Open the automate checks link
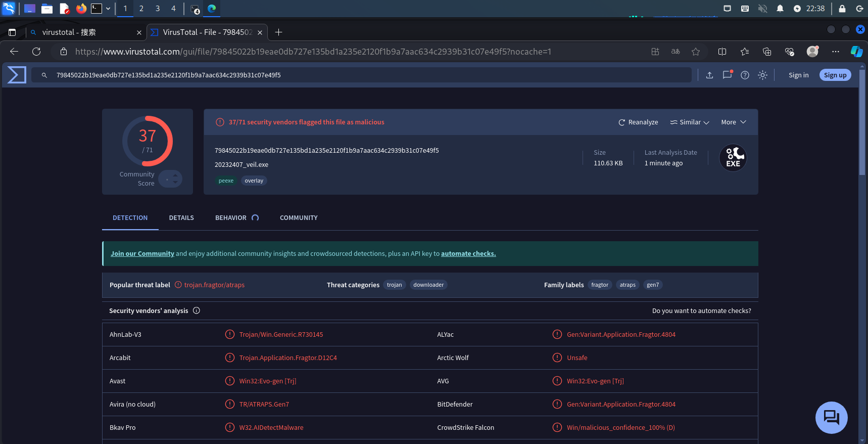 (x=468, y=254)
